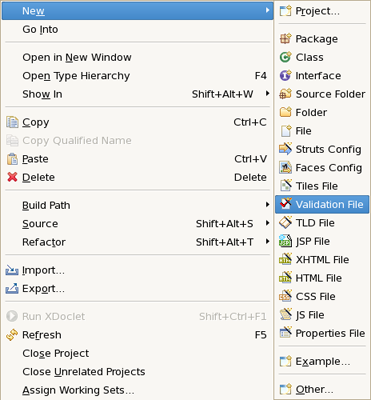
Task: Expand the Refactor submenu arrow
Action: tap(267, 241)
